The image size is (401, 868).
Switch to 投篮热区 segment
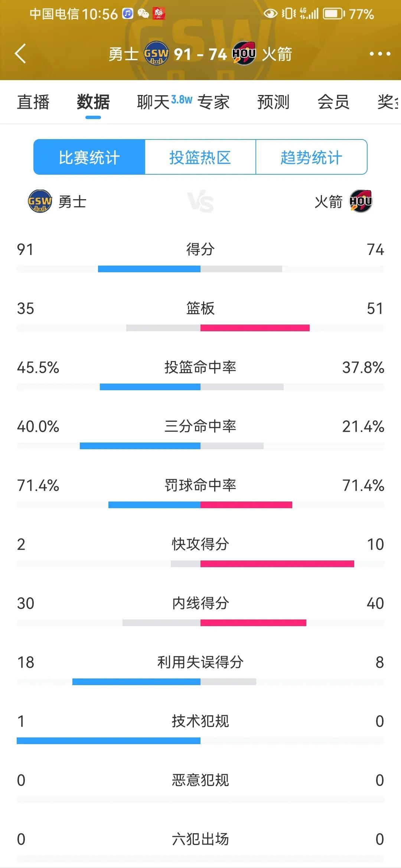click(x=200, y=157)
